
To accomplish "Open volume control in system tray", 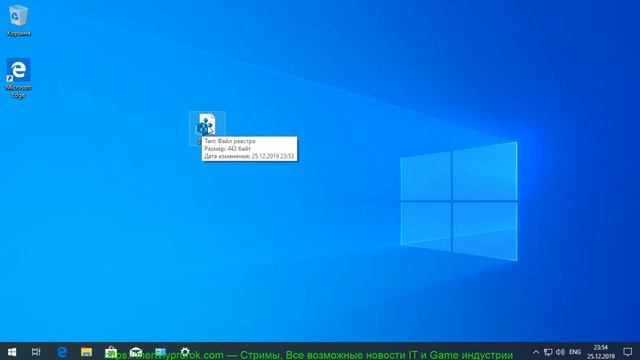I will click(x=560, y=352).
